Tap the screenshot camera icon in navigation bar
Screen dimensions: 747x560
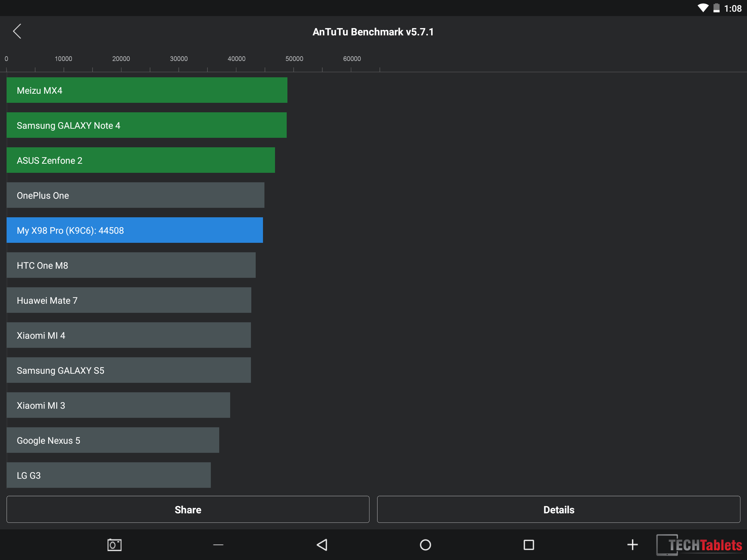point(115,545)
